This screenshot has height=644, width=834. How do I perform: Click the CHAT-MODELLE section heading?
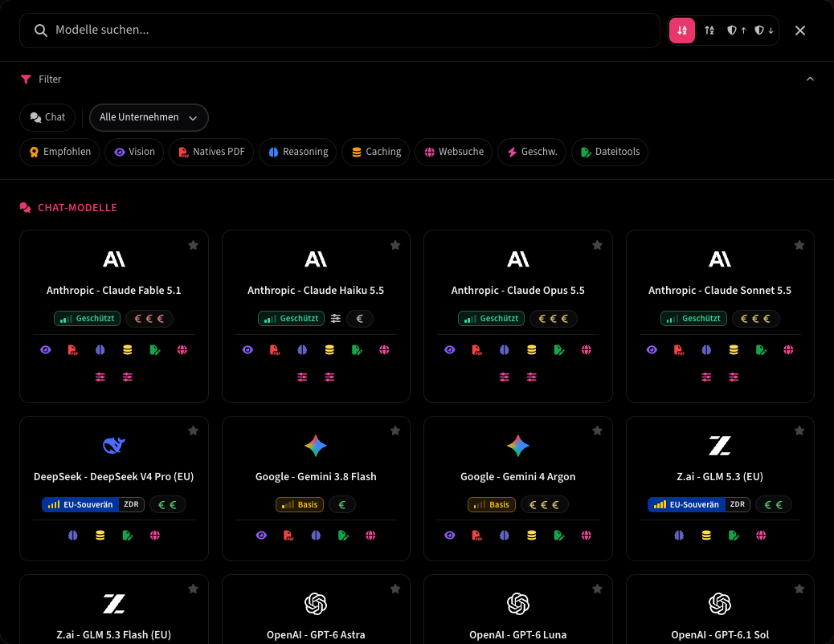point(77,208)
